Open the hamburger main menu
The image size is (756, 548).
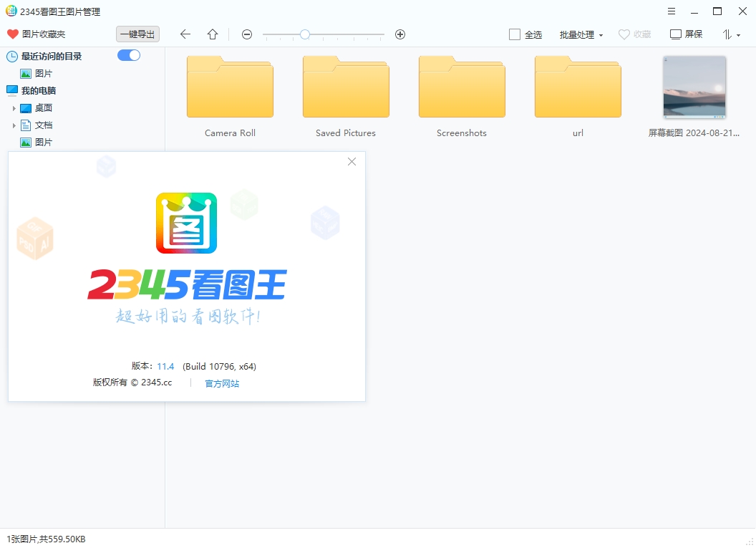pyautogui.click(x=671, y=11)
